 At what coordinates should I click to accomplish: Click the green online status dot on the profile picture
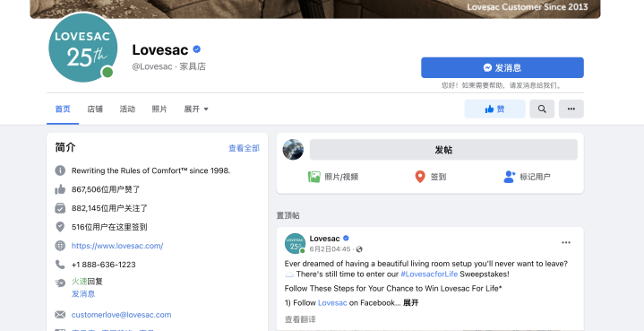tap(107, 73)
